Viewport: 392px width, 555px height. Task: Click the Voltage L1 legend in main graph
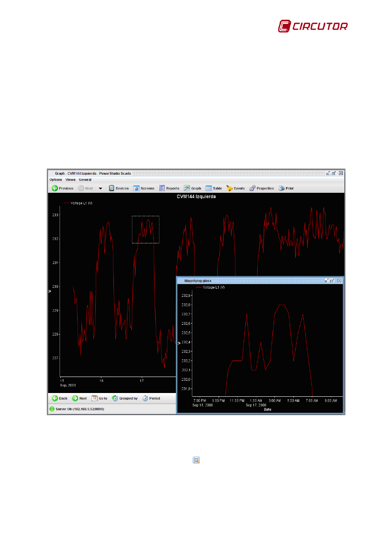coord(81,203)
